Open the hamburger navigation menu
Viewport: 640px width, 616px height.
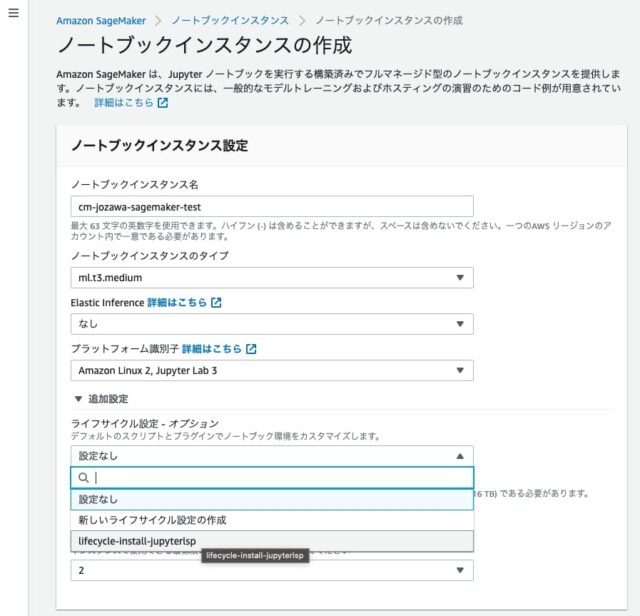click(x=13, y=13)
